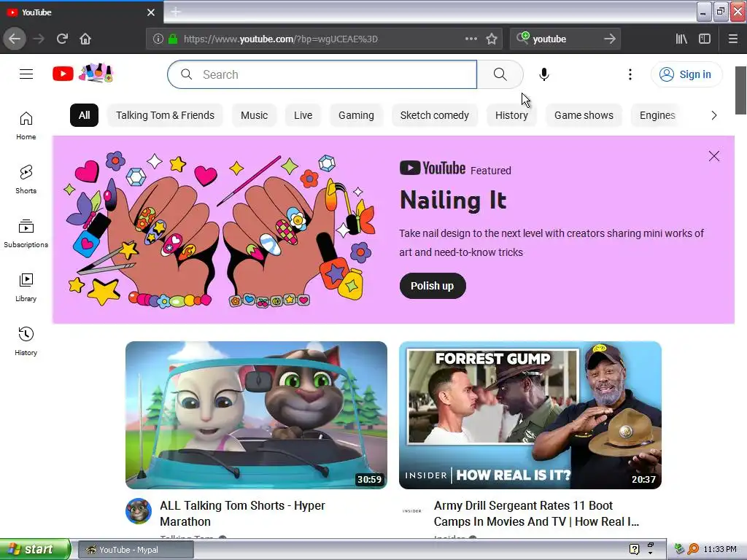Select the Engines category chip
The width and height of the screenshot is (747, 560).
[x=657, y=115]
